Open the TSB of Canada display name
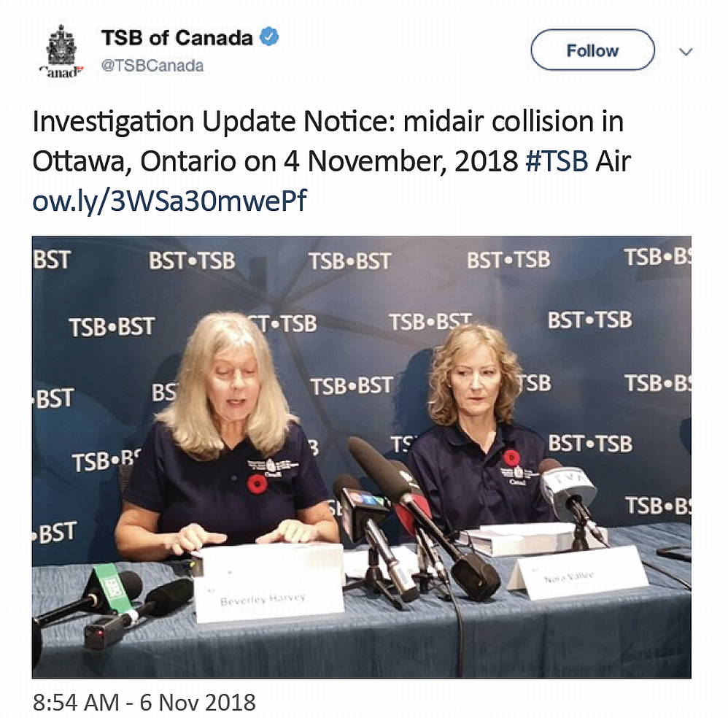 177,37
